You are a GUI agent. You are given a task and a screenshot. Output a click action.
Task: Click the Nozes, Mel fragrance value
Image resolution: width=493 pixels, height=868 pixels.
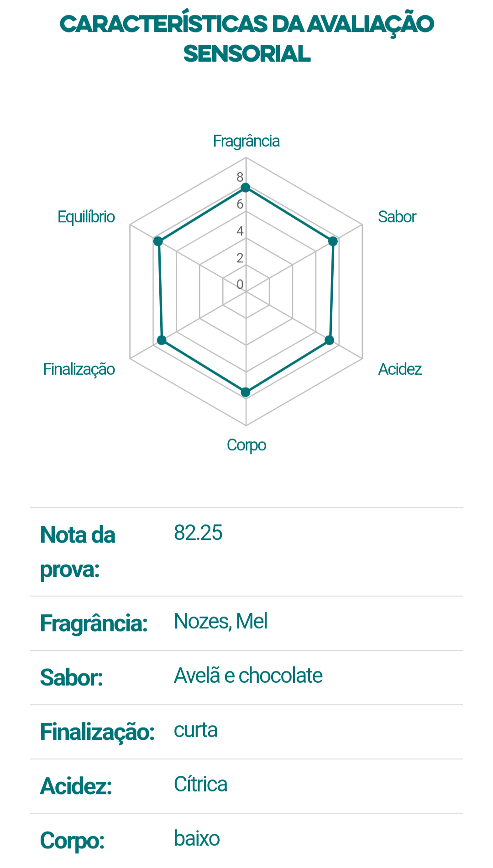click(220, 621)
